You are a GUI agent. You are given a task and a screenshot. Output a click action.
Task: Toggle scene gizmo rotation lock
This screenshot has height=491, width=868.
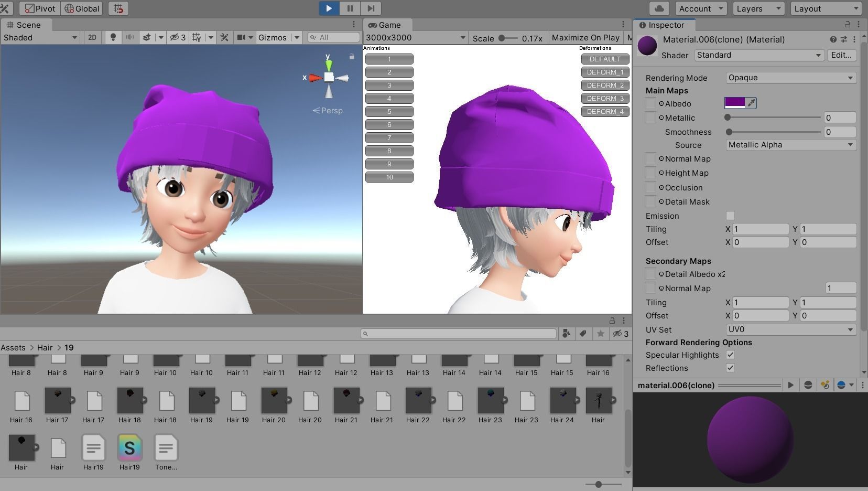[352, 56]
